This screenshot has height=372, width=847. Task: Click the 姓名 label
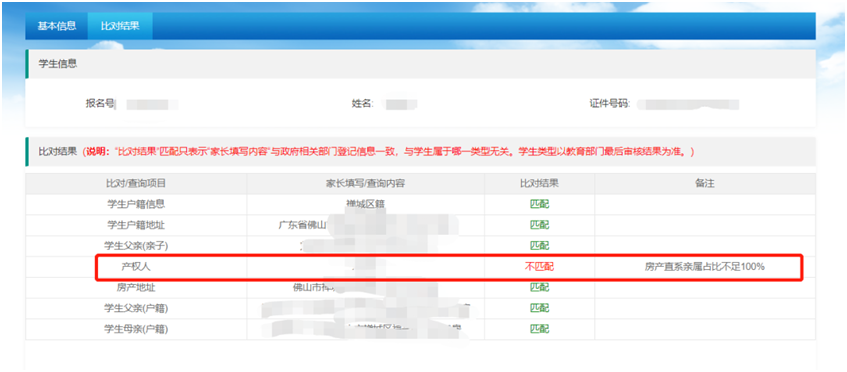tap(362, 104)
